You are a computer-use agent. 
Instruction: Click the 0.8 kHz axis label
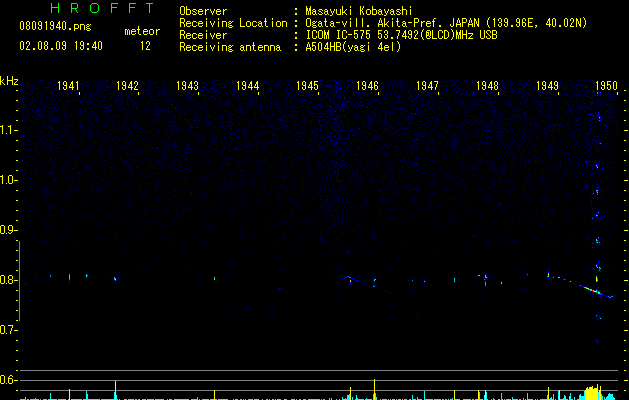(x=8, y=280)
